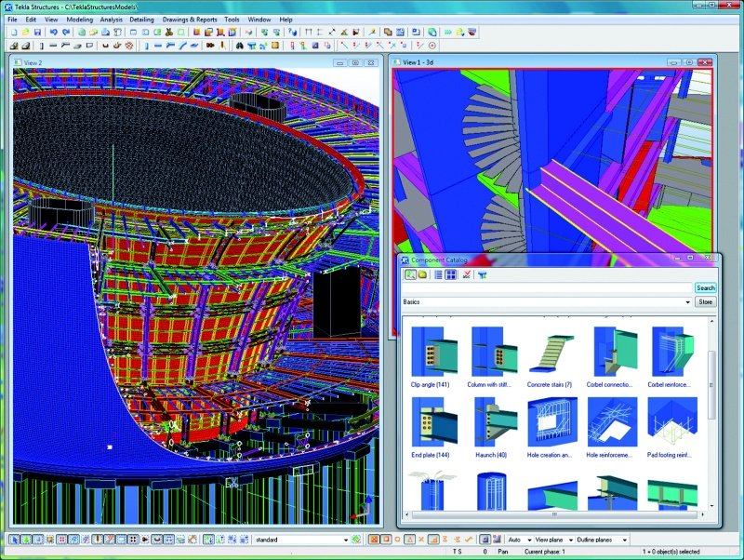Click the green selection filter icon next to standard

356,540
